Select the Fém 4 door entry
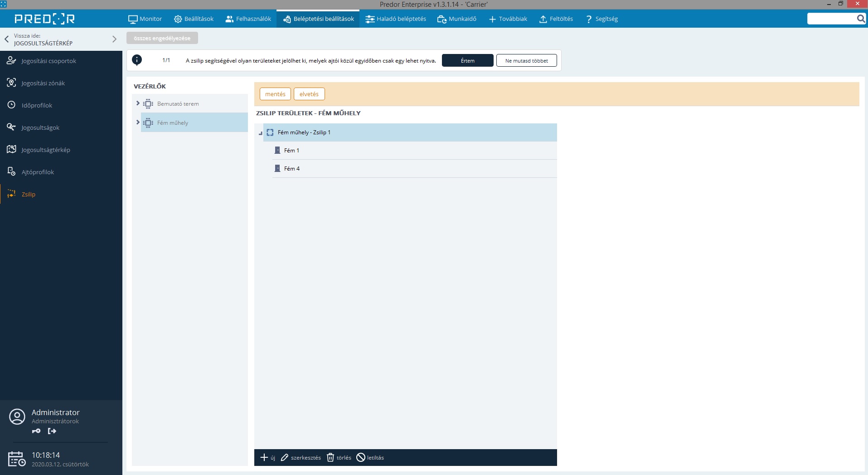The image size is (868, 475). pyautogui.click(x=292, y=168)
